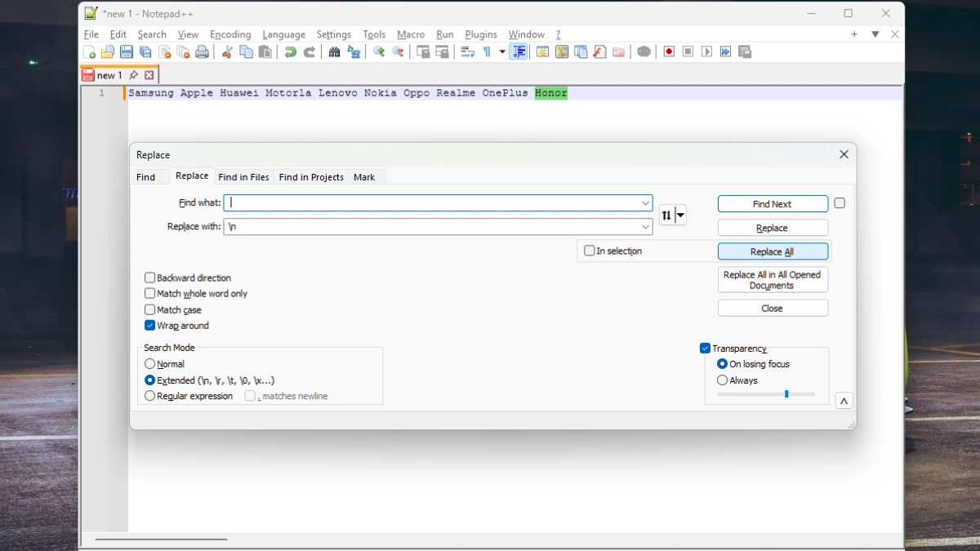Viewport: 980px width, 551px height.
Task: Click the Paste toolbar icon
Action: coord(265,51)
